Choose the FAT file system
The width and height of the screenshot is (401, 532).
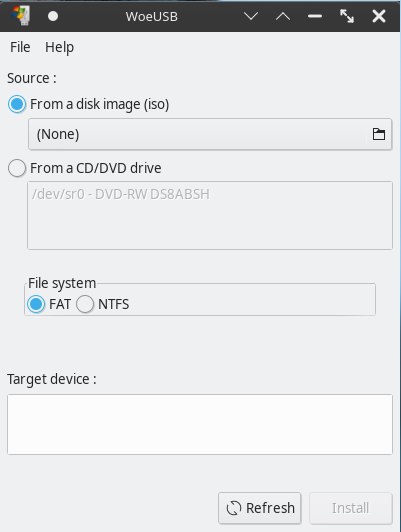(36, 304)
